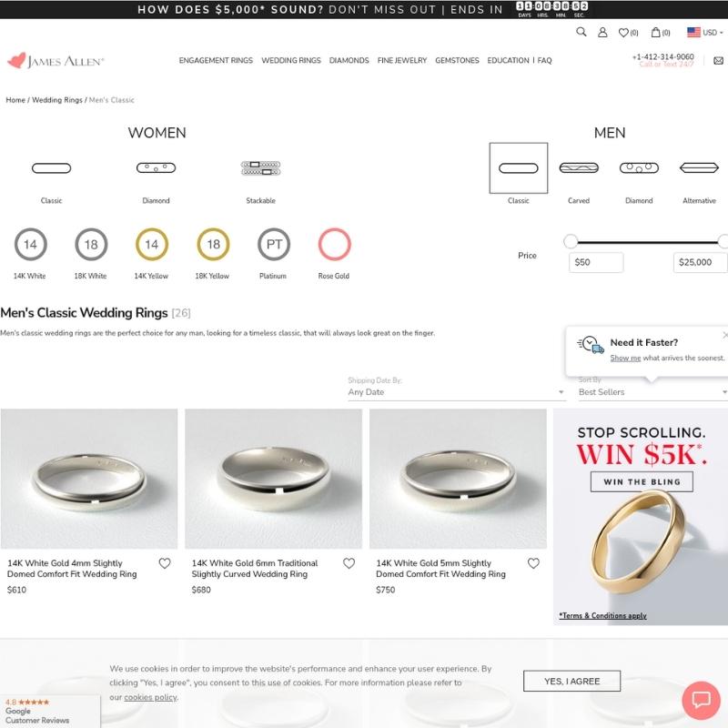Open the Fine Jewelry menu
Viewport: 728px width, 728px height.
tap(402, 60)
